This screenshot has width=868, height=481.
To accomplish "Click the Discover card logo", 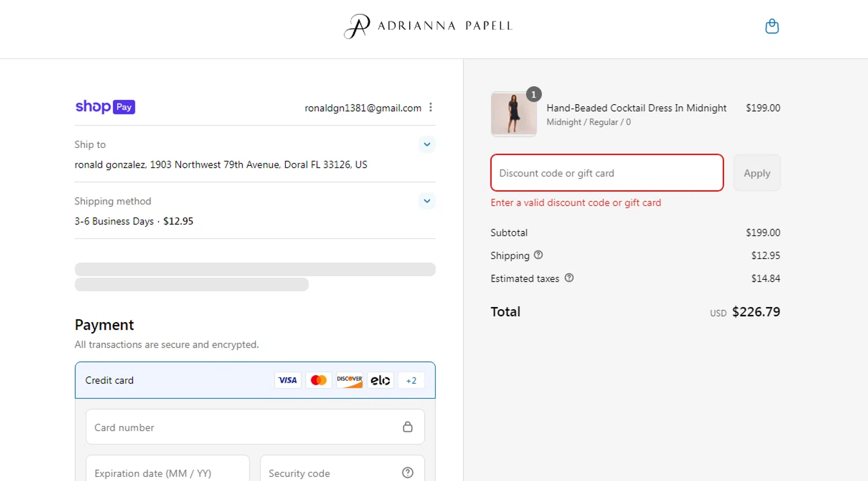I will pyautogui.click(x=350, y=380).
